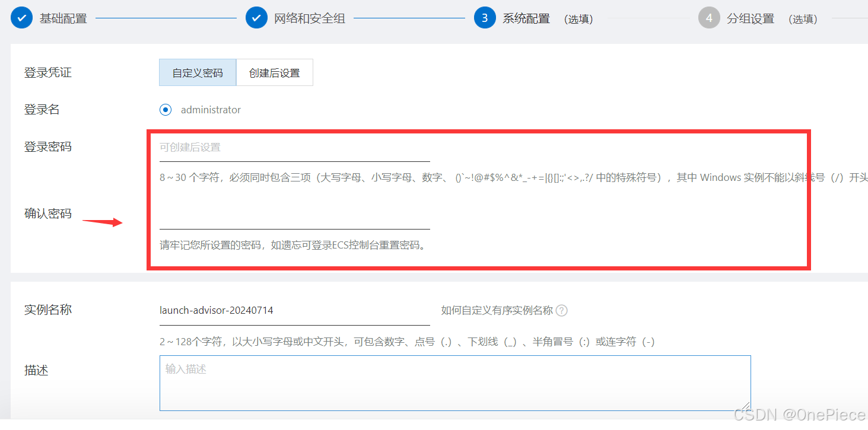This screenshot has width=868, height=430.
Task: Click the password rule hint 8～30 个字符
Action: (514, 177)
